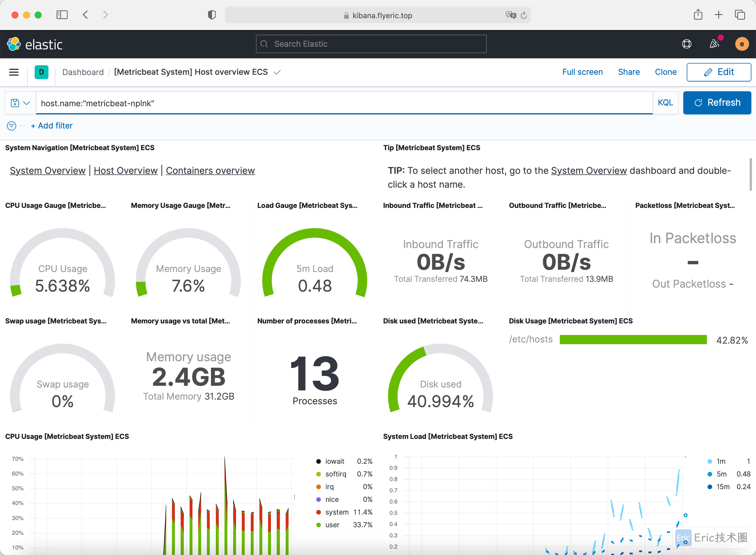This screenshot has width=756, height=555.
Task: Click the Dashboard breadcrumb
Action: coord(83,72)
